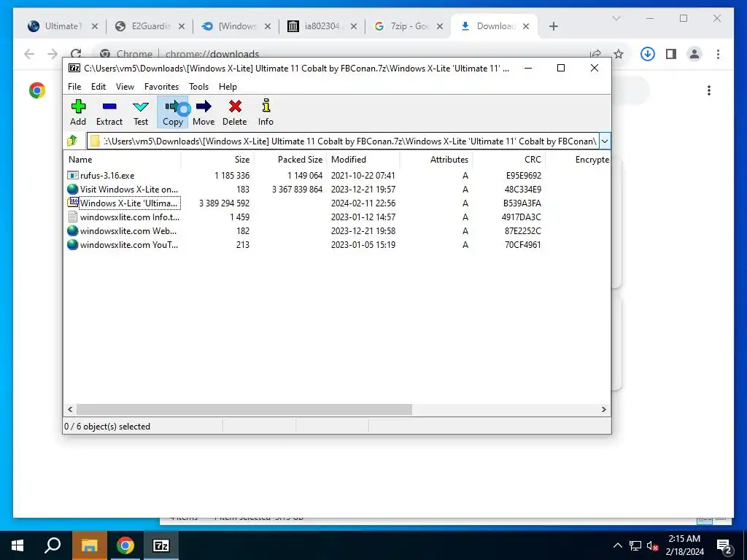The height and width of the screenshot is (560, 747).
Task: Click the 7-Zip taskbar button
Action: 161,545
